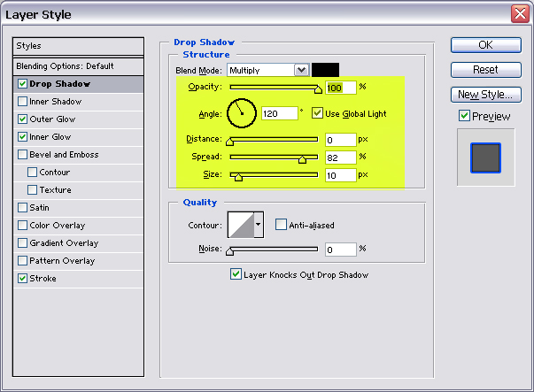
Task: Click the Reset button
Action: click(484, 70)
